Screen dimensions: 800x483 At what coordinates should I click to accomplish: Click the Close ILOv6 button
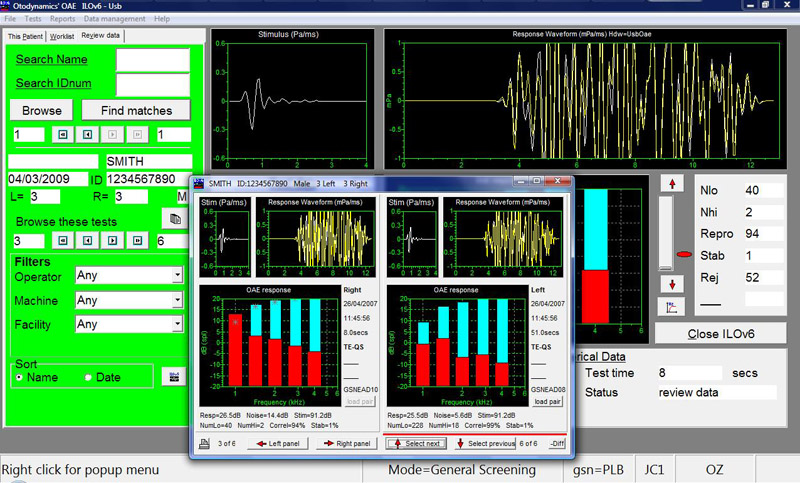719,332
